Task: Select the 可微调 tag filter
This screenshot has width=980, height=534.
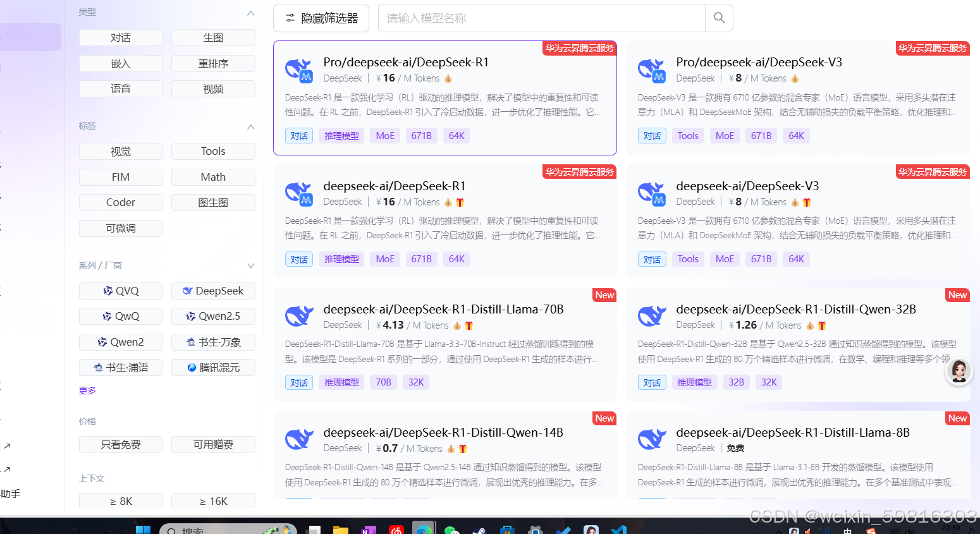Action: [121, 228]
